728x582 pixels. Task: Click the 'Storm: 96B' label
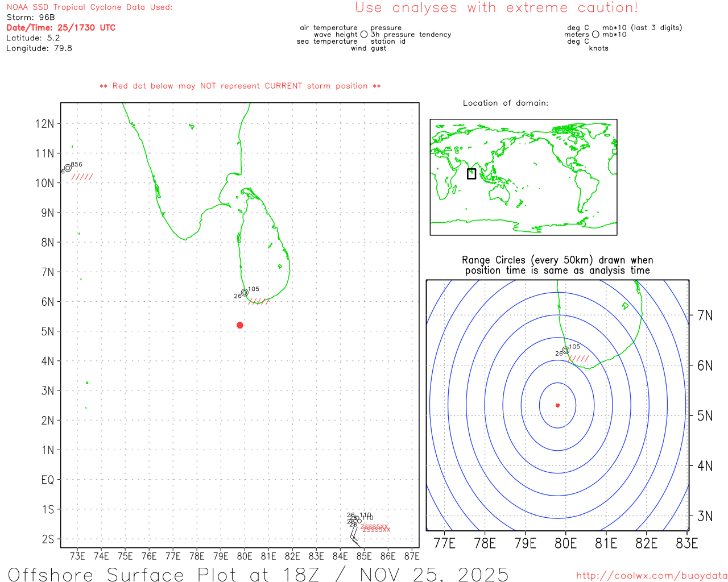click(31, 18)
